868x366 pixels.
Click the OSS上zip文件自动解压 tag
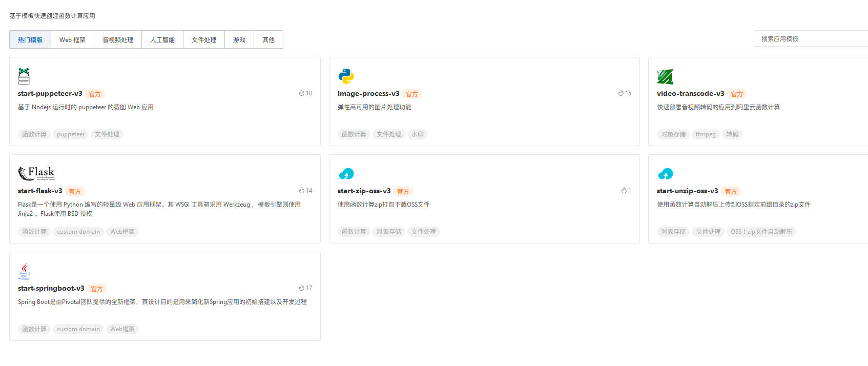coord(761,232)
